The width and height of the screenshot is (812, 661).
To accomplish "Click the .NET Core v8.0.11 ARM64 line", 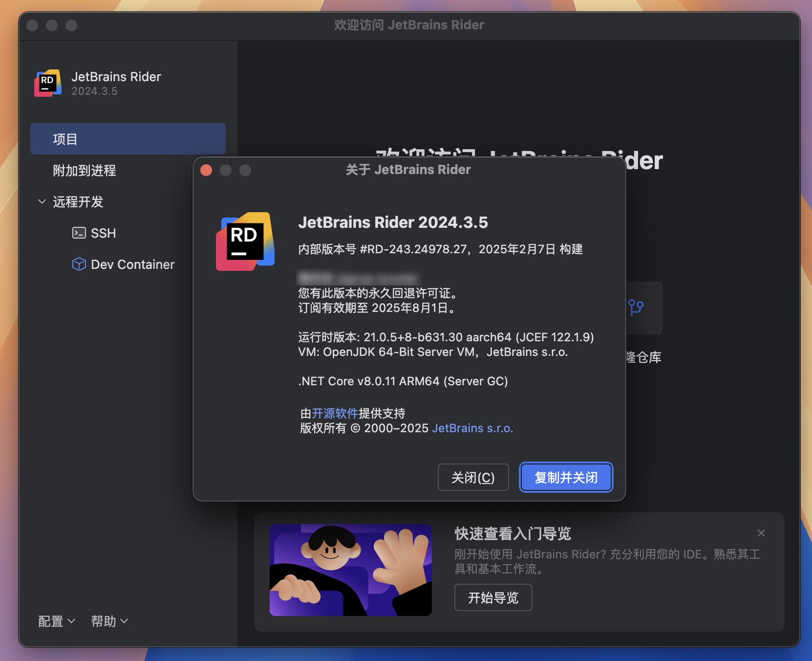I will (403, 381).
